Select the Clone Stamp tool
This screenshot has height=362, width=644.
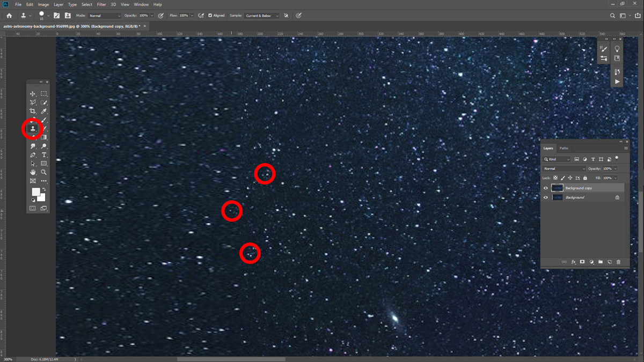(33, 129)
